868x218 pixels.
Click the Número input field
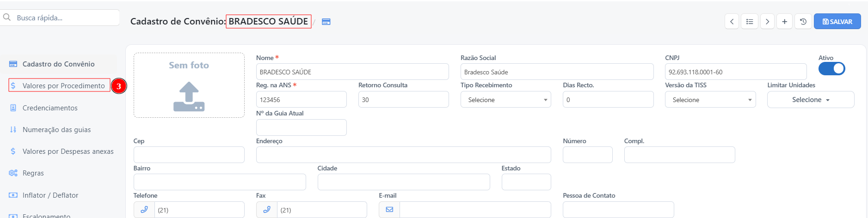tap(588, 155)
